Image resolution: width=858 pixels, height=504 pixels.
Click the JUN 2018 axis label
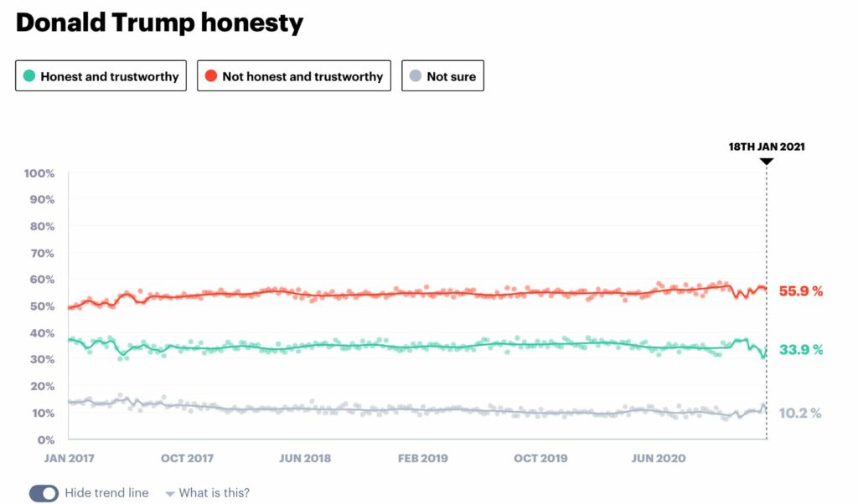point(304,458)
